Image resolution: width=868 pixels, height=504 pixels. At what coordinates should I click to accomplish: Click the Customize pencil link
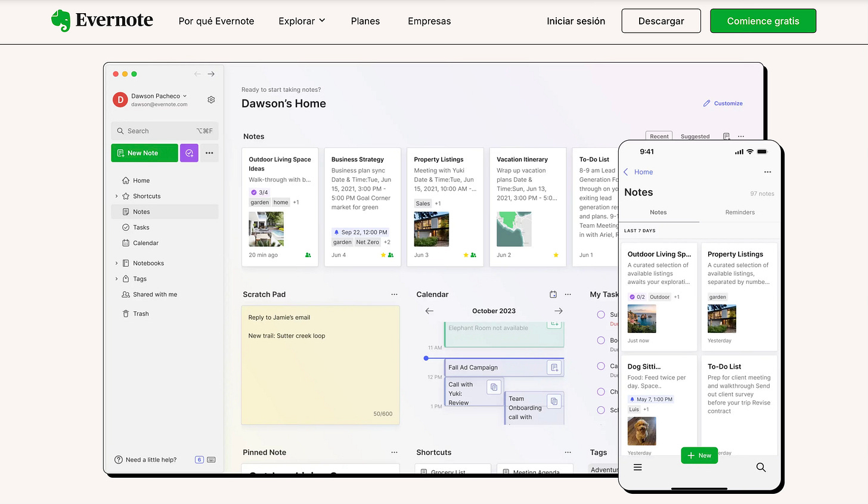723,103
